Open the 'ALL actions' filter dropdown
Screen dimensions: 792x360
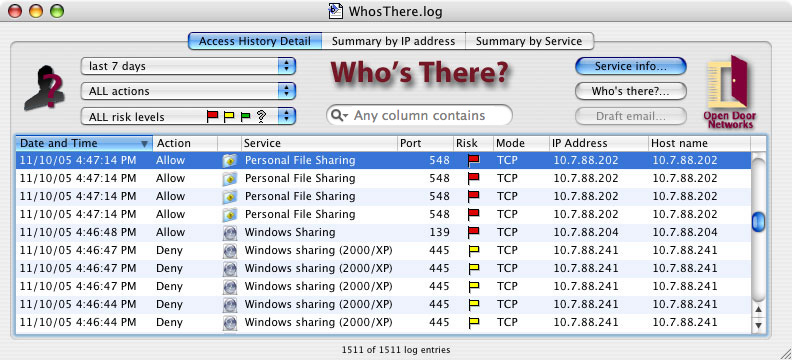click(x=188, y=91)
